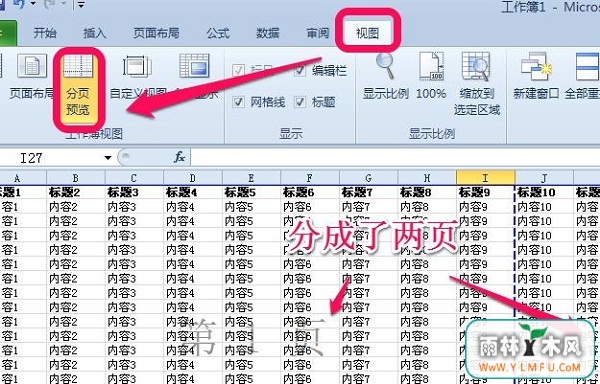Click cell 标题8

(427, 192)
